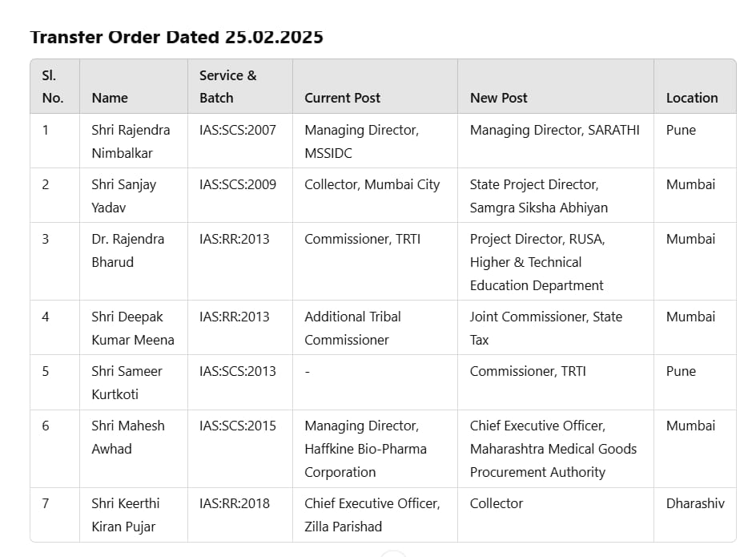Image resolution: width=756 pixels, height=557 pixels.
Task: Click the Dr. Rajendra Bharud cell
Action: (x=127, y=250)
